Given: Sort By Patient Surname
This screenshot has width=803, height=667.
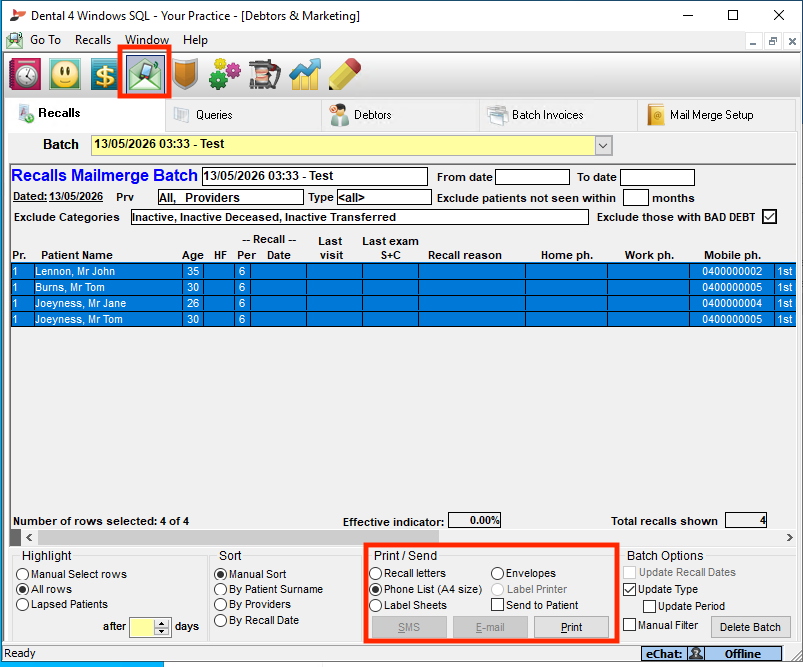Looking at the screenshot, I should coord(269,589).
